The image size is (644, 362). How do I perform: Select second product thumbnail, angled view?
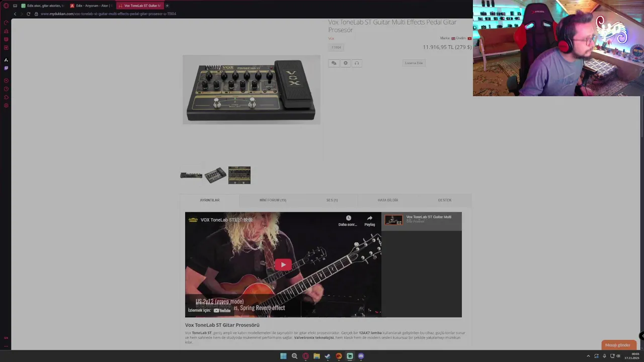[215, 175]
